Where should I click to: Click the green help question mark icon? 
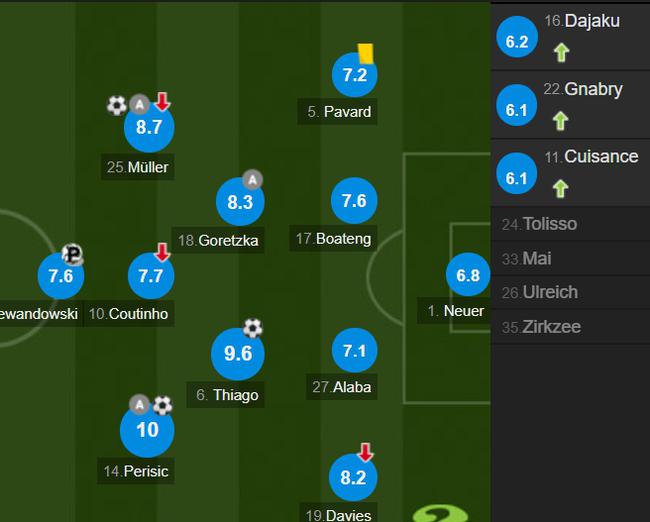441,513
